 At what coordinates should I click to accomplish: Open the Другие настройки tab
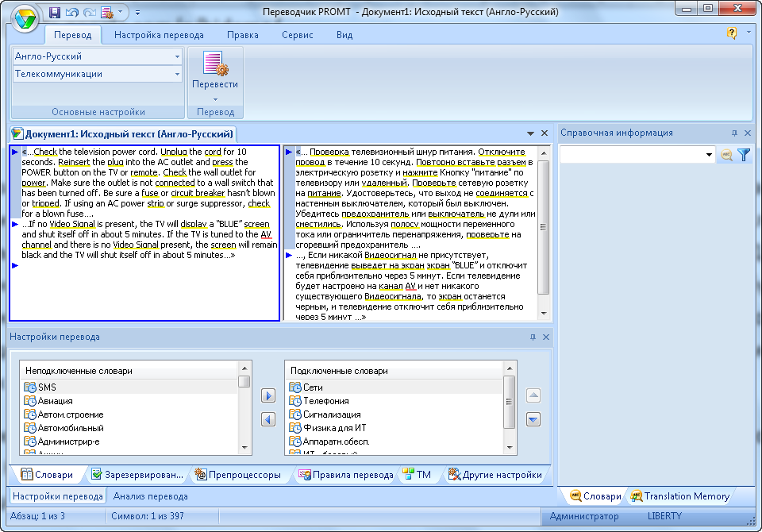click(495, 475)
